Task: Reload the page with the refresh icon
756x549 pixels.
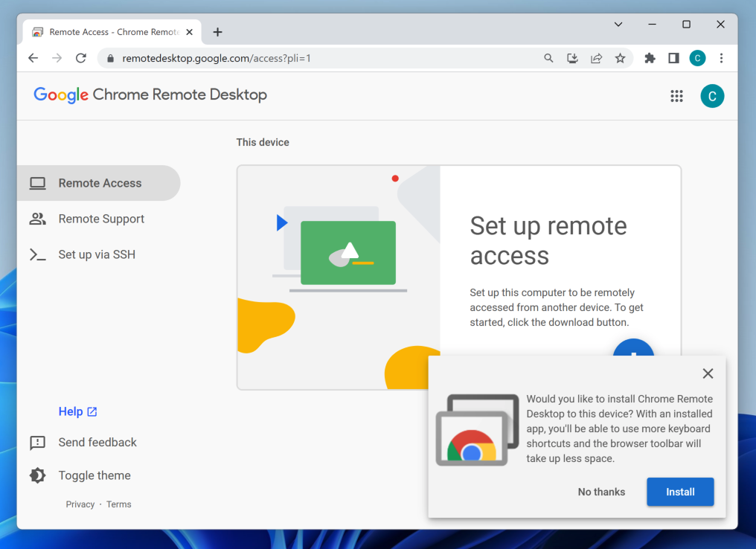Action: 81,58
